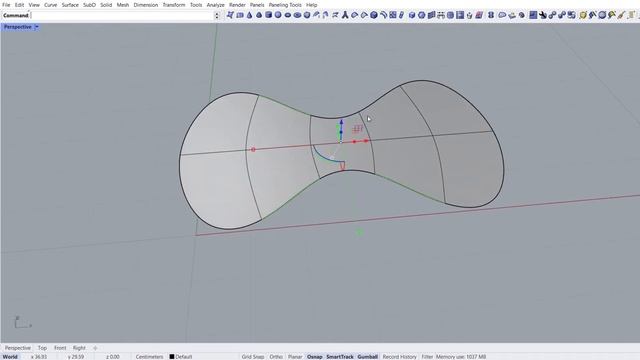Click the Memory use status text

coord(461,357)
